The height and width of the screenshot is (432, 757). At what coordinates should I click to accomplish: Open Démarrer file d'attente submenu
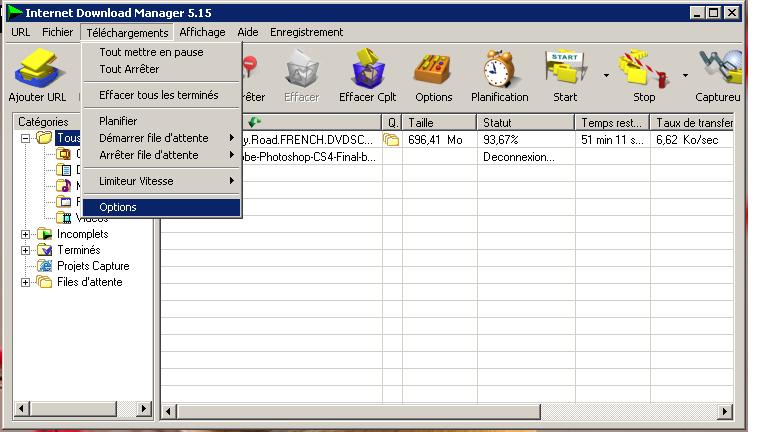[162, 138]
